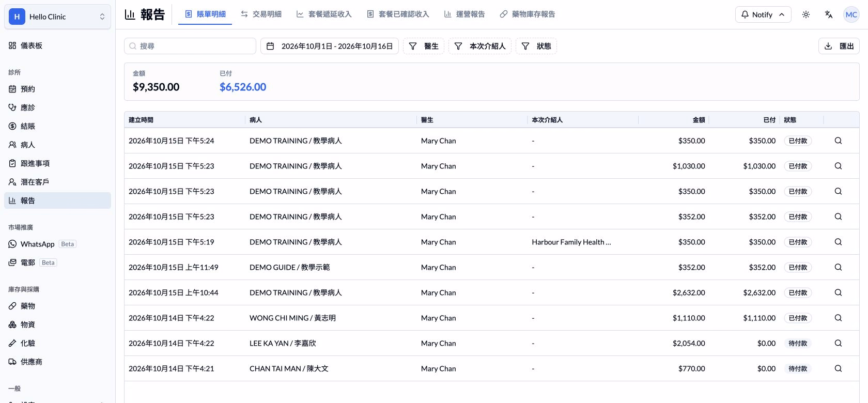
Task: Open 應診 consultation in sidebar
Action: click(57, 107)
